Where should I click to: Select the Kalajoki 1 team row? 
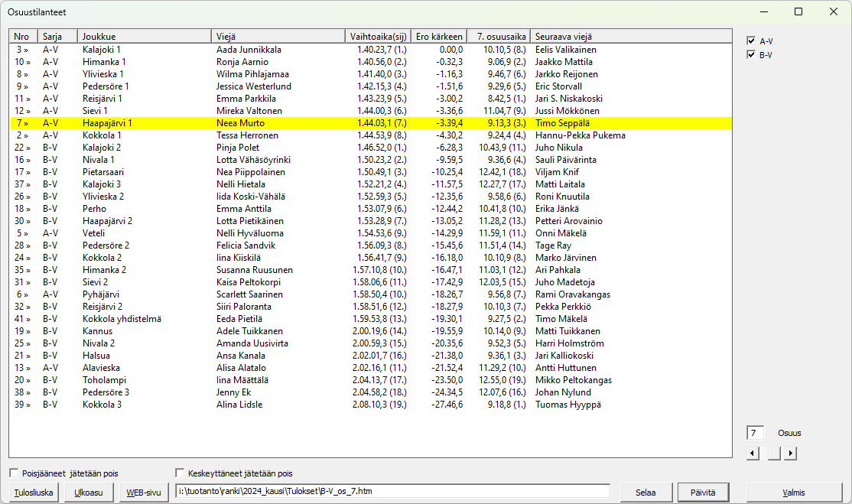point(229,50)
